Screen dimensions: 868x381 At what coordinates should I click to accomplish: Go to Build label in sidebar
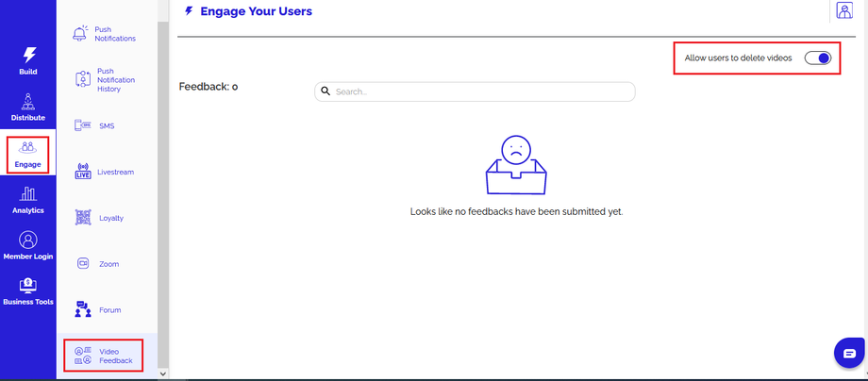pos(28,72)
